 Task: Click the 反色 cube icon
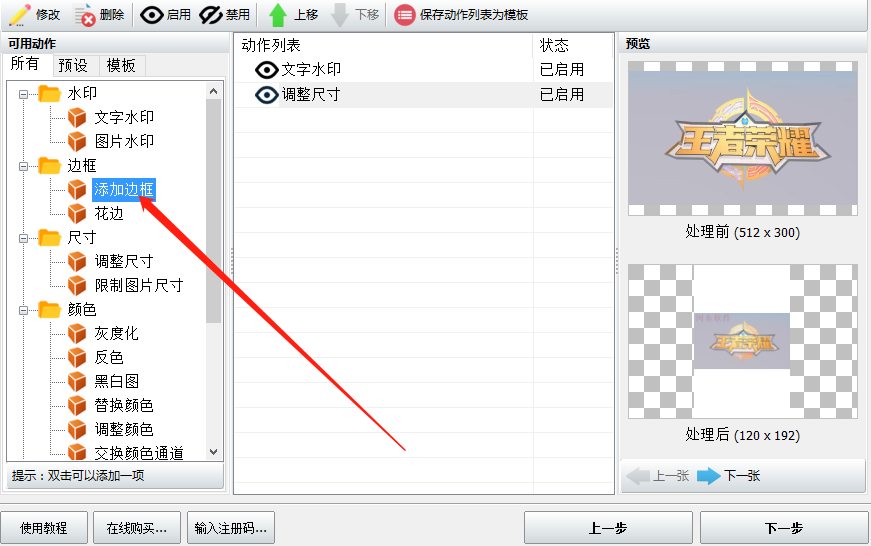(77, 357)
